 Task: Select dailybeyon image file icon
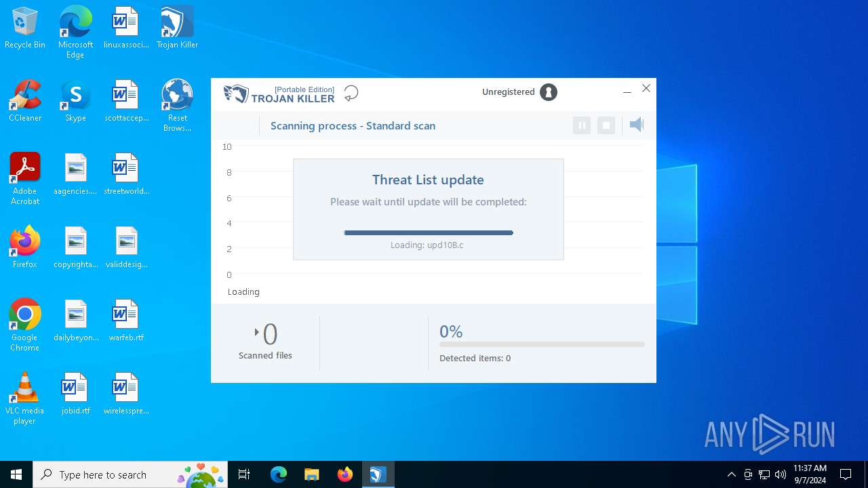click(75, 321)
